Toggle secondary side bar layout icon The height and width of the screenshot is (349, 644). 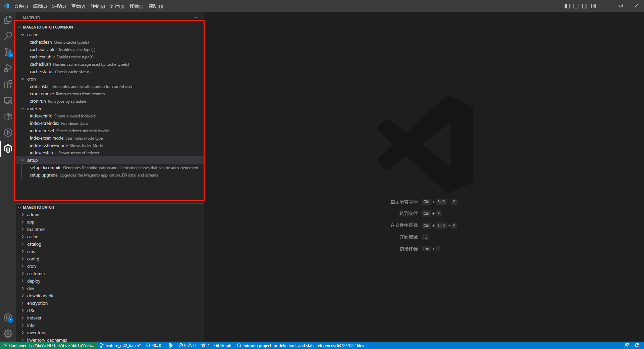pos(585,6)
